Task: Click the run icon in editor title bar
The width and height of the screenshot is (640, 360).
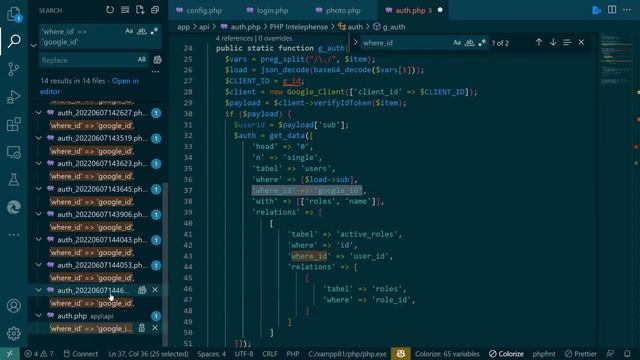Action: click(596, 10)
